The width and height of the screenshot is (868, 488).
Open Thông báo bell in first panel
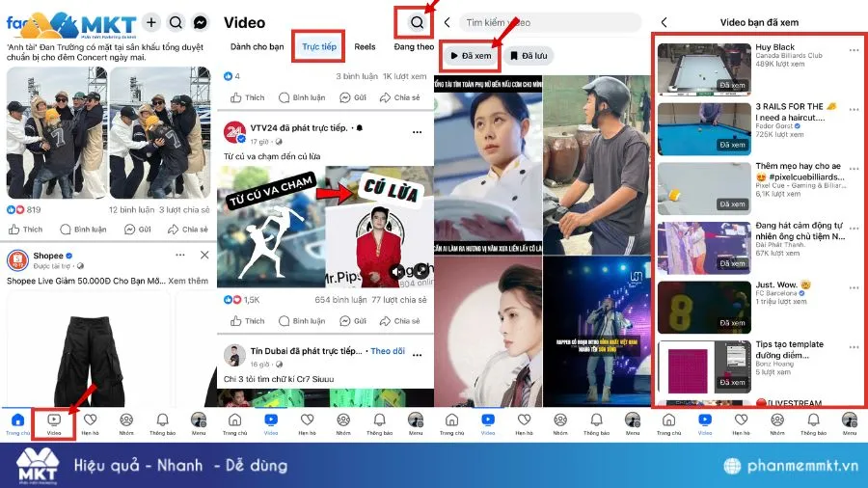tap(162, 424)
